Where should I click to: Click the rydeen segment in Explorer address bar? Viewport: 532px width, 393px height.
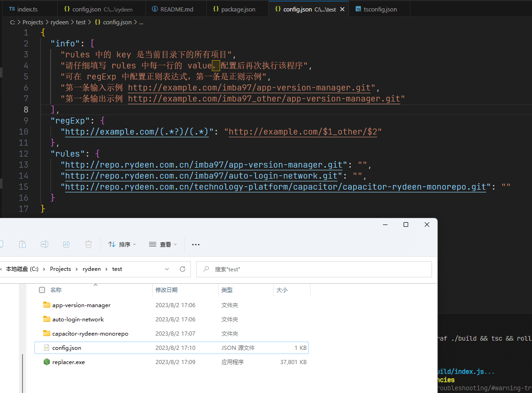(x=92, y=269)
